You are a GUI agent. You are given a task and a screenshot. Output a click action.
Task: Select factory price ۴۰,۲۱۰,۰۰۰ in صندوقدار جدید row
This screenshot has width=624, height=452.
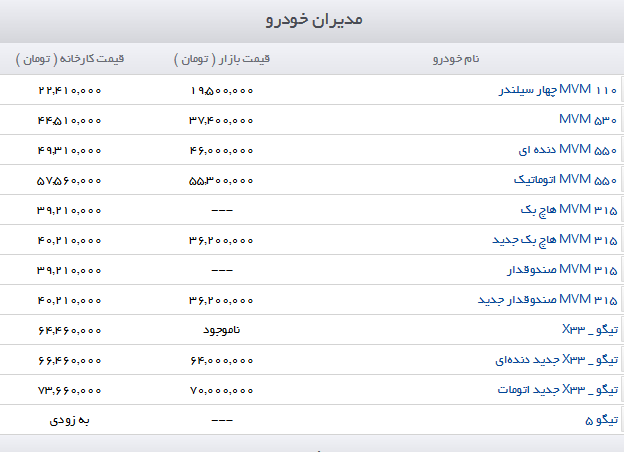click(70, 301)
